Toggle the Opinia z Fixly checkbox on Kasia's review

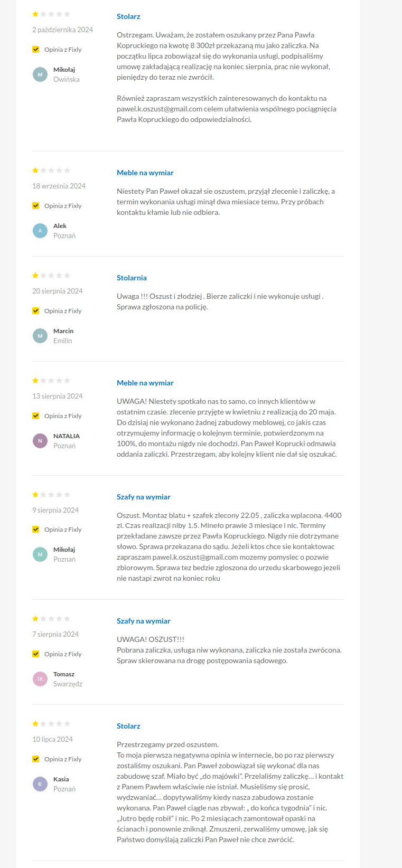tap(36, 759)
